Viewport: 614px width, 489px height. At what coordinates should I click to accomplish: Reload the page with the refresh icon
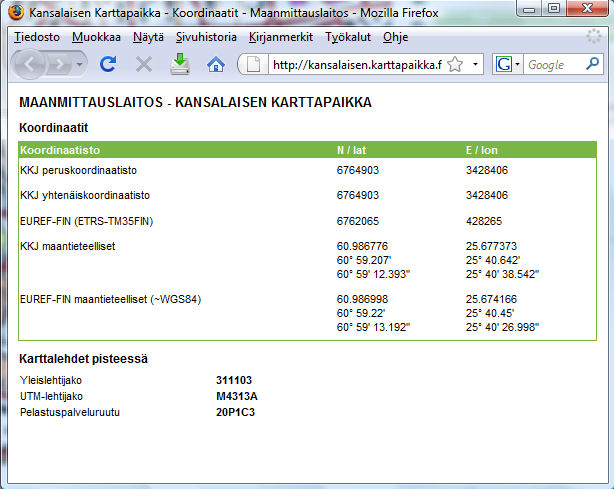[x=109, y=64]
